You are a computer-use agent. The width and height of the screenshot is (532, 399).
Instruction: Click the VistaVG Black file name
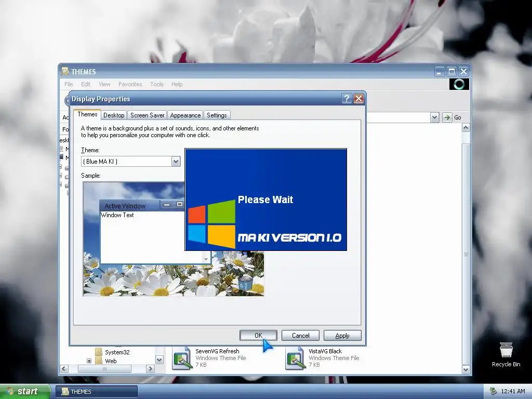325,351
